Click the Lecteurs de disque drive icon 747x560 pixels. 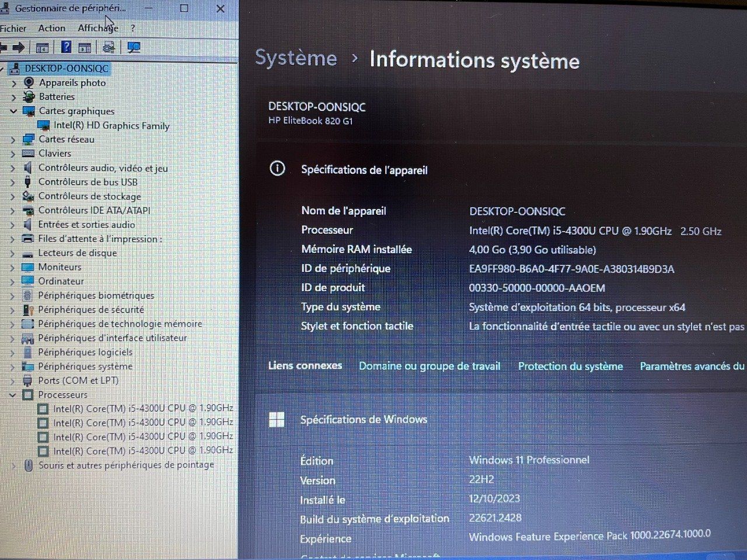[x=27, y=253]
